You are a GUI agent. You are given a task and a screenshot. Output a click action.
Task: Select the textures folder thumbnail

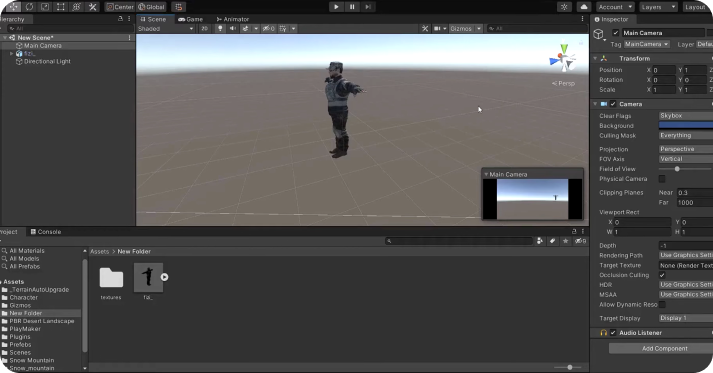tap(111, 278)
